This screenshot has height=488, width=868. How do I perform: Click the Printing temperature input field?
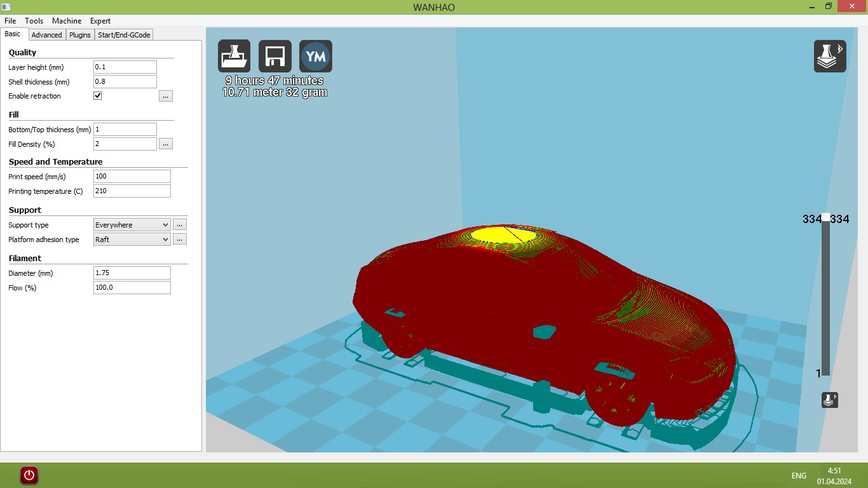132,191
